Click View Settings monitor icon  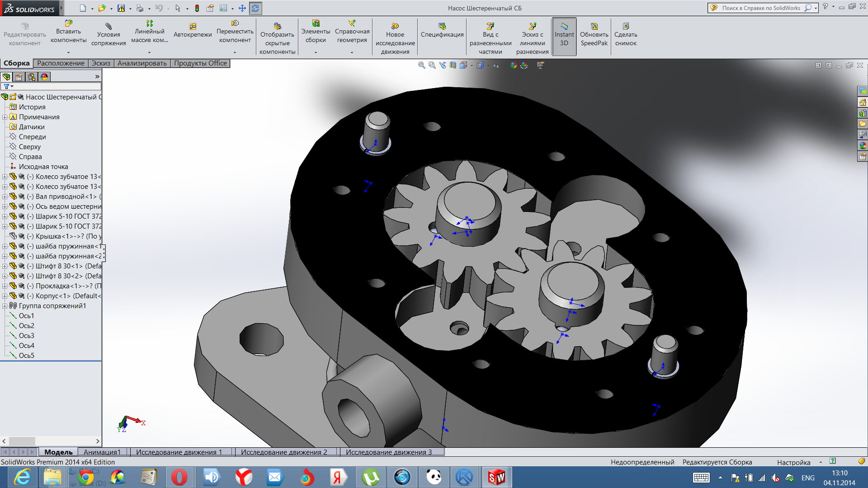tap(540, 65)
